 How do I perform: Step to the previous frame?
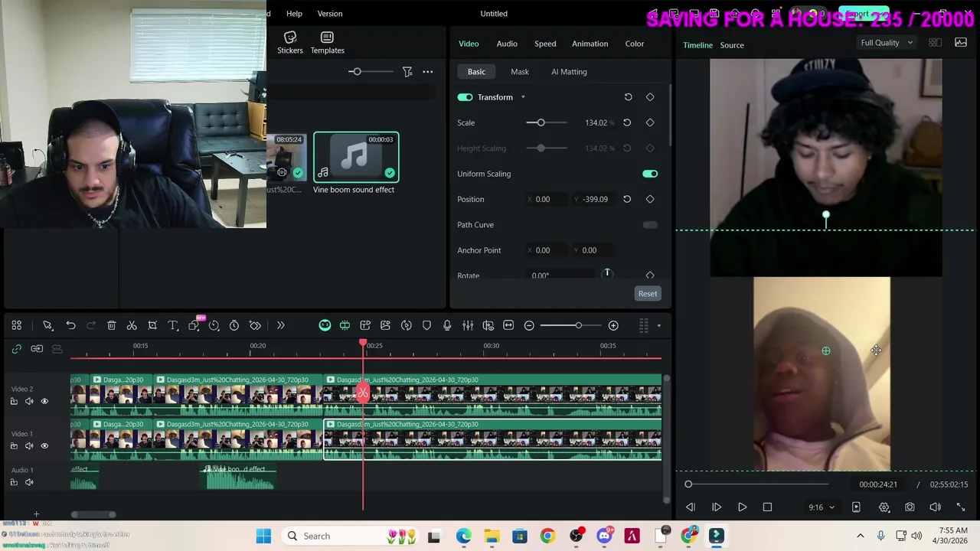click(691, 507)
